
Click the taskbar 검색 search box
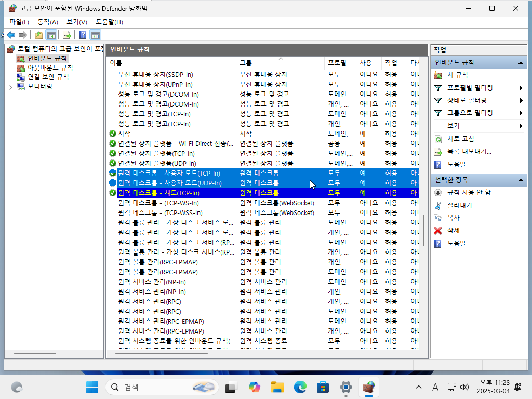pyautogui.click(x=162, y=387)
